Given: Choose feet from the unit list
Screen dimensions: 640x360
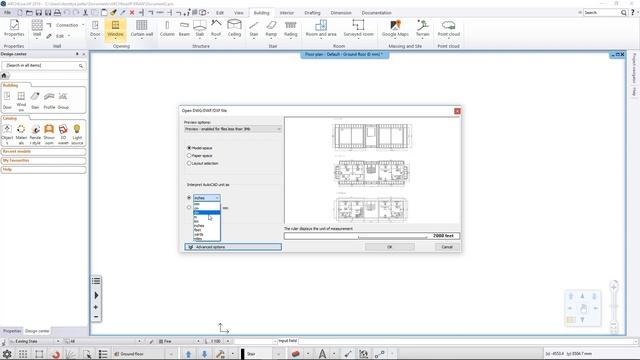Looking at the screenshot, I should tap(207, 230).
